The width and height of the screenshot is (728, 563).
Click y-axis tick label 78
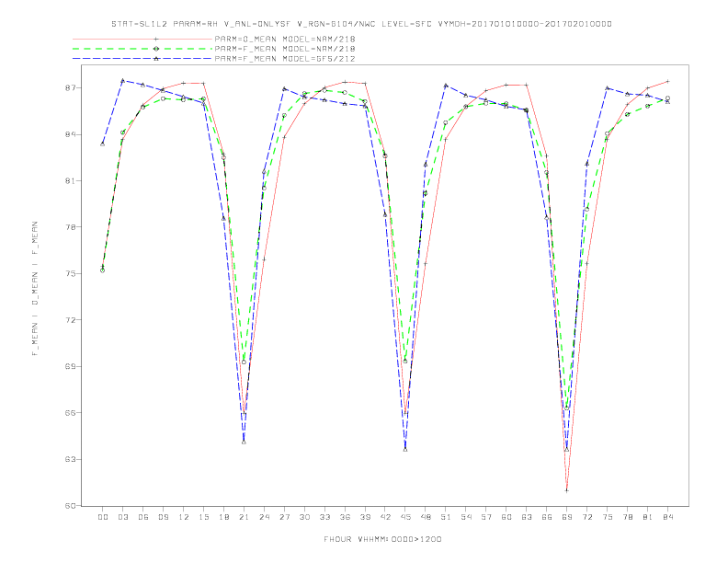coord(71,227)
